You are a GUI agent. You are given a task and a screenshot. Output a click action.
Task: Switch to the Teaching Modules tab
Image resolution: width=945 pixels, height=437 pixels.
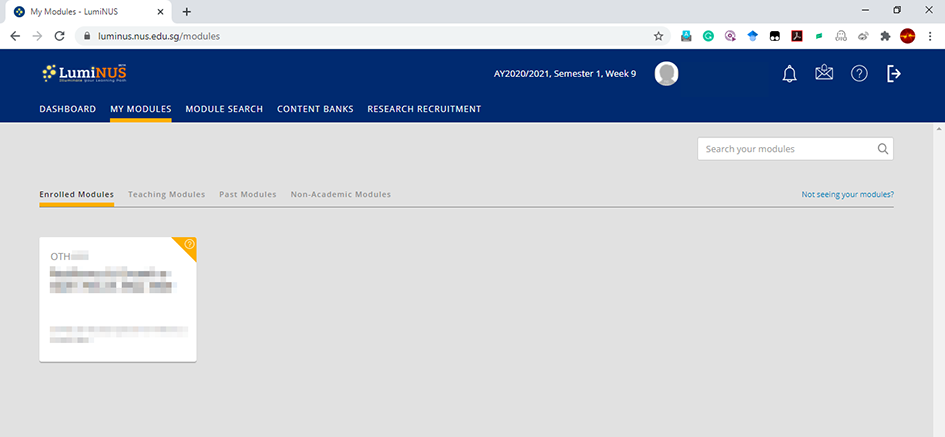166,195
